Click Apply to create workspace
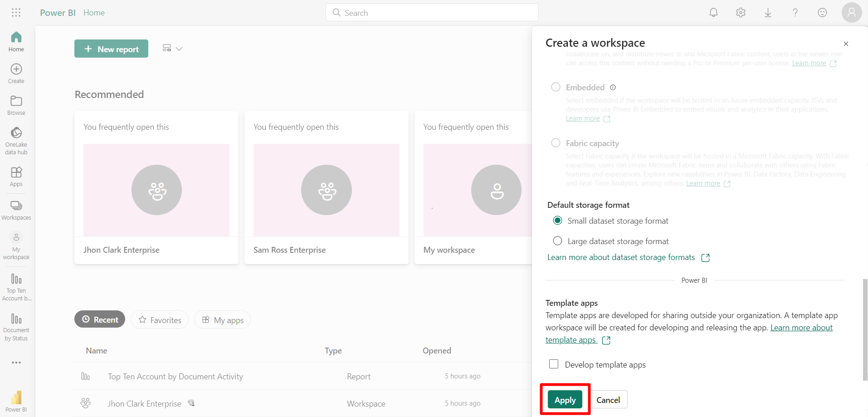This screenshot has width=868, height=417. click(565, 399)
